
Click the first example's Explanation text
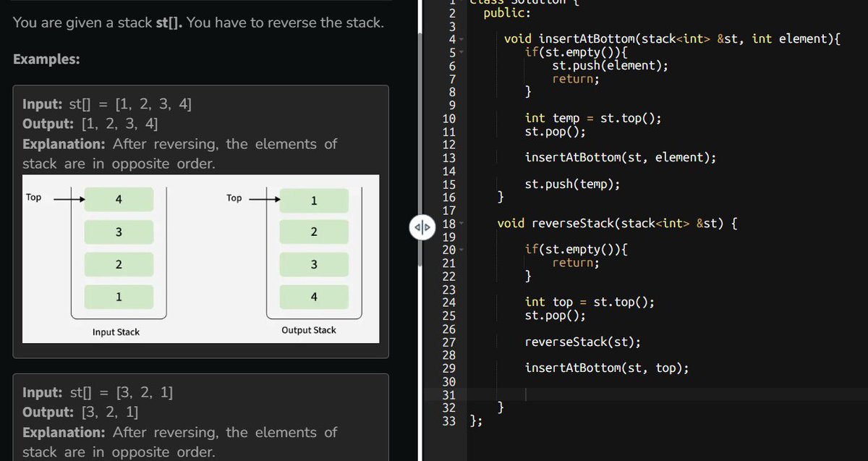pyautogui.click(x=179, y=153)
